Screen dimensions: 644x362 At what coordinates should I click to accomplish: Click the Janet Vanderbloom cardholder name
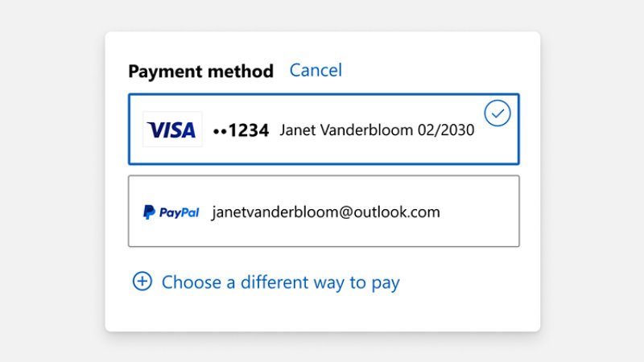pyautogui.click(x=346, y=130)
